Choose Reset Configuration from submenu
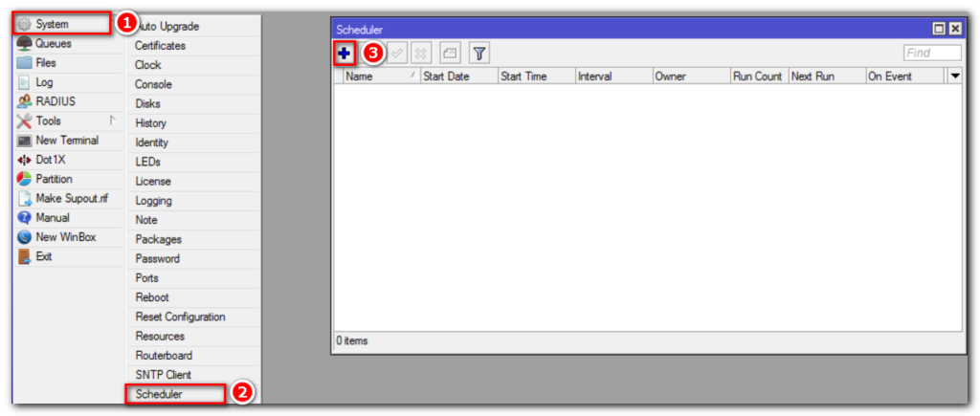The height and width of the screenshot is (416, 980). click(180, 317)
